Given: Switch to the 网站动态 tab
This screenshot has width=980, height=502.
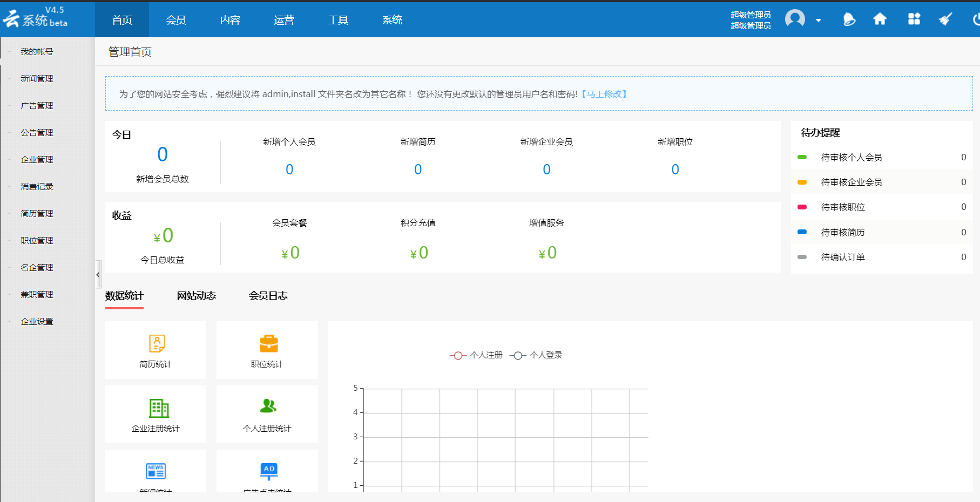Looking at the screenshot, I should pyautogui.click(x=196, y=295).
